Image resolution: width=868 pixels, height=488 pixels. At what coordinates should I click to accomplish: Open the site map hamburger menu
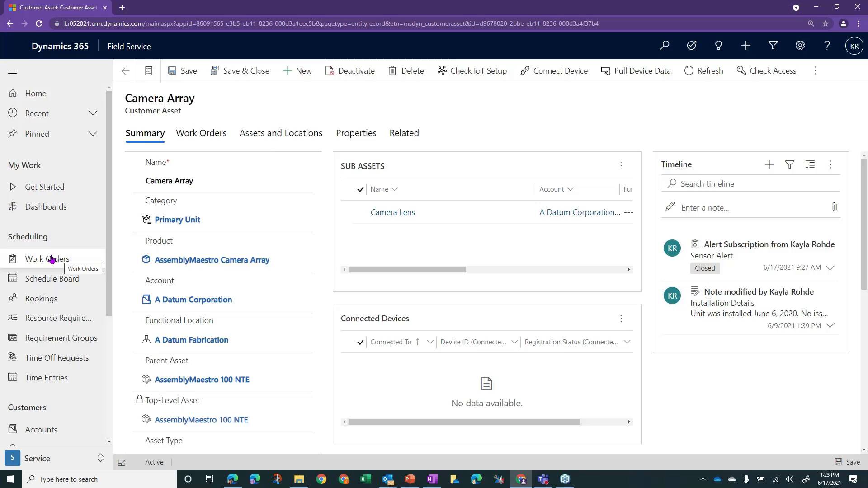coord(12,71)
